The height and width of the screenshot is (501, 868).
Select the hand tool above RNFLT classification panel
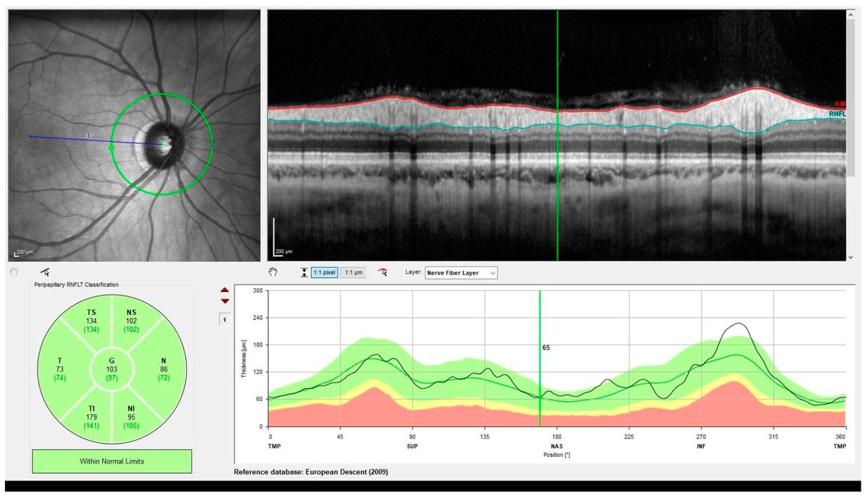[13, 271]
